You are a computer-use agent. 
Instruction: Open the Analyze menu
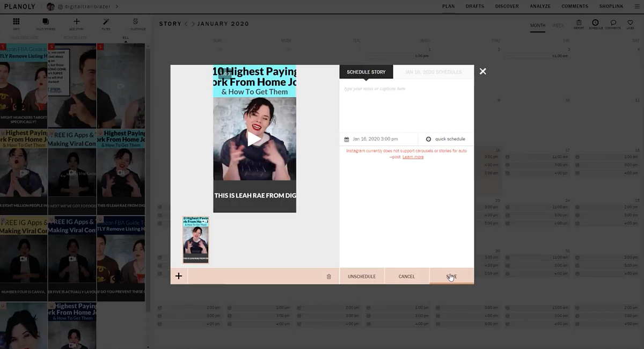540,6
